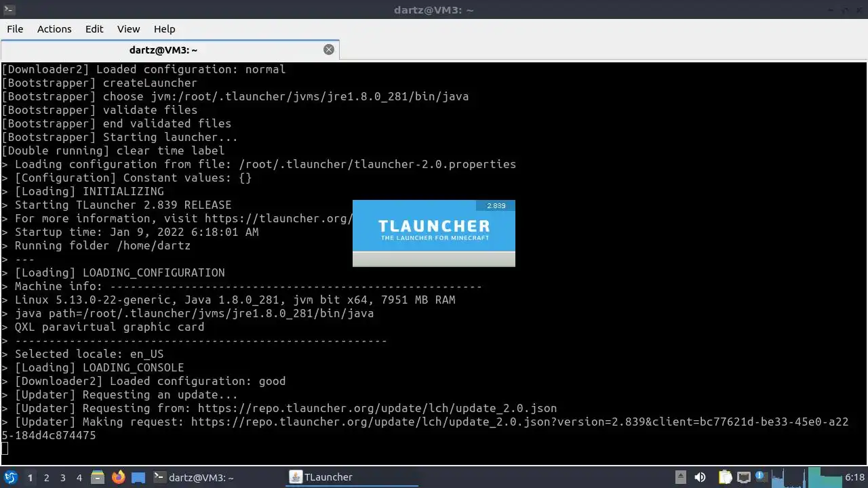Open the LXQt application menu
This screenshot has height=488, width=868.
(x=10, y=477)
